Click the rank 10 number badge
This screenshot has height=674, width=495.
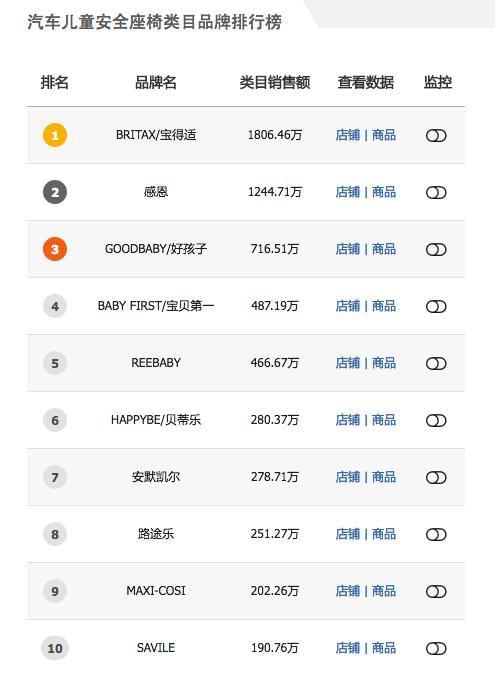pos(55,648)
